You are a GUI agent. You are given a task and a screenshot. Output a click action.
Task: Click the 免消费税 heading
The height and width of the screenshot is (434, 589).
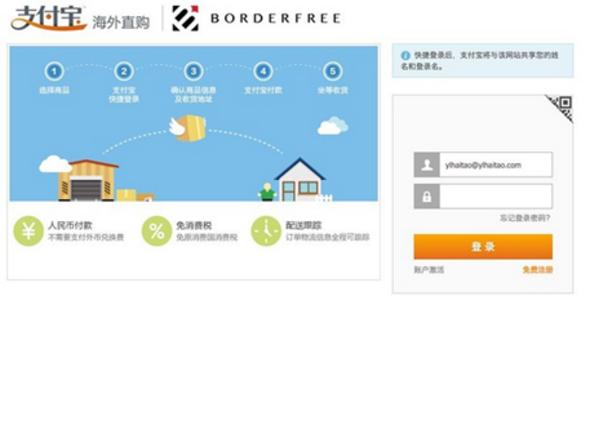(194, 225)
